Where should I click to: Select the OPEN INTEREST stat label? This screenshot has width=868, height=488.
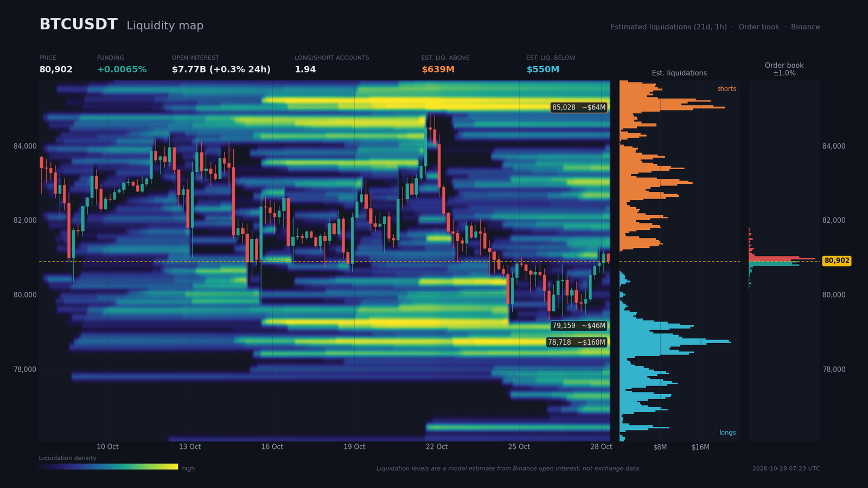[195, 58]
